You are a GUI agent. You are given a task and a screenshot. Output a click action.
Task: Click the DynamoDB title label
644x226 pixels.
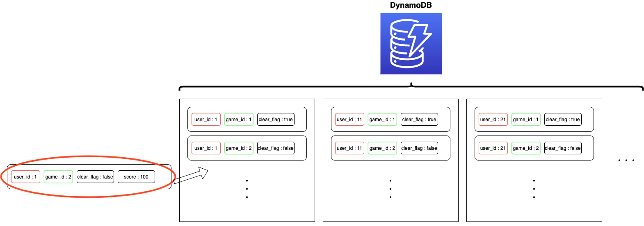411,5
